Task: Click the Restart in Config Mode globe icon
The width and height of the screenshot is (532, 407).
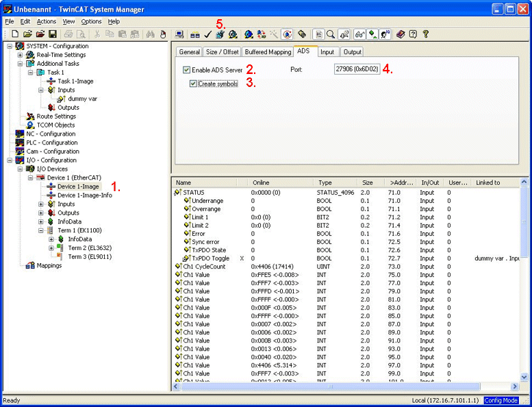Action: (249, 34)
